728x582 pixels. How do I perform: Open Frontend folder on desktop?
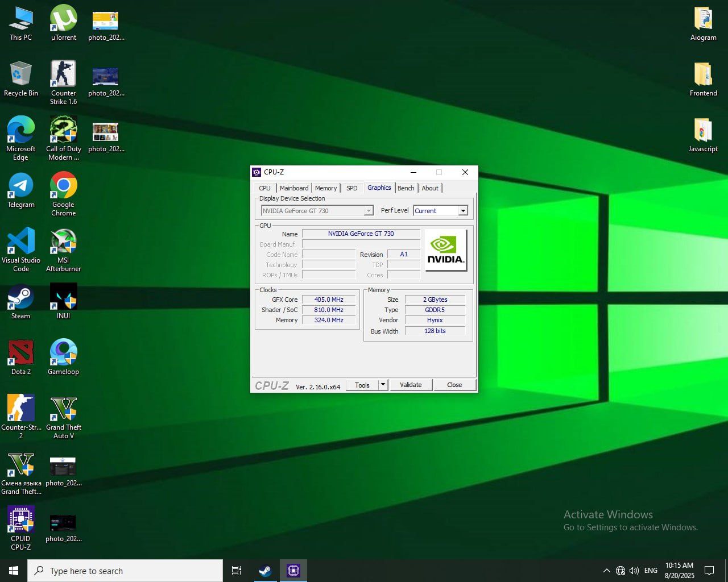704,79
